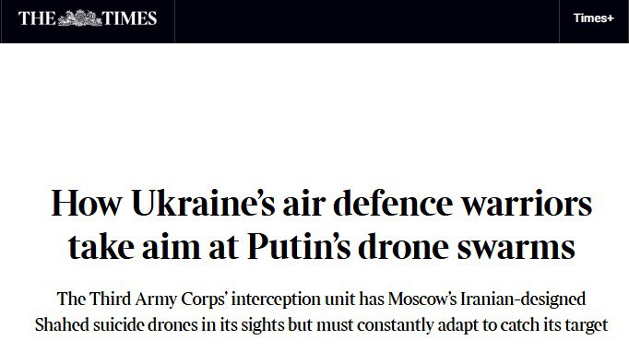Click the headline words "take aim"
This screenshot has width=629, height=364.
coord(134,246)
